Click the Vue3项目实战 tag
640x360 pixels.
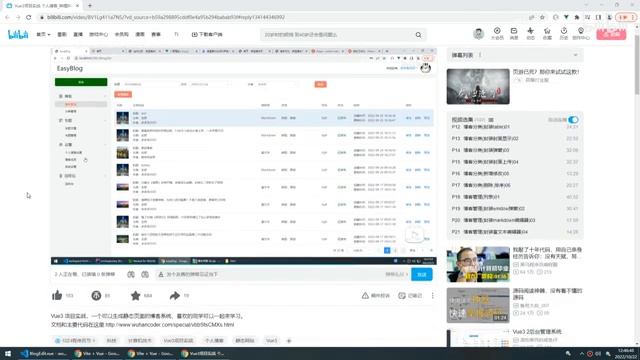tap(178, 340)
